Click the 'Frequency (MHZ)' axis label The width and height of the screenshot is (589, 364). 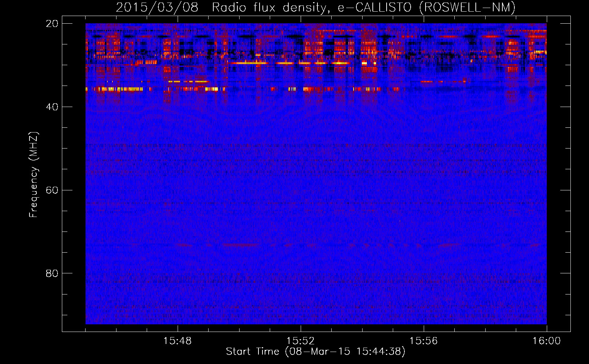coord(33,175)
